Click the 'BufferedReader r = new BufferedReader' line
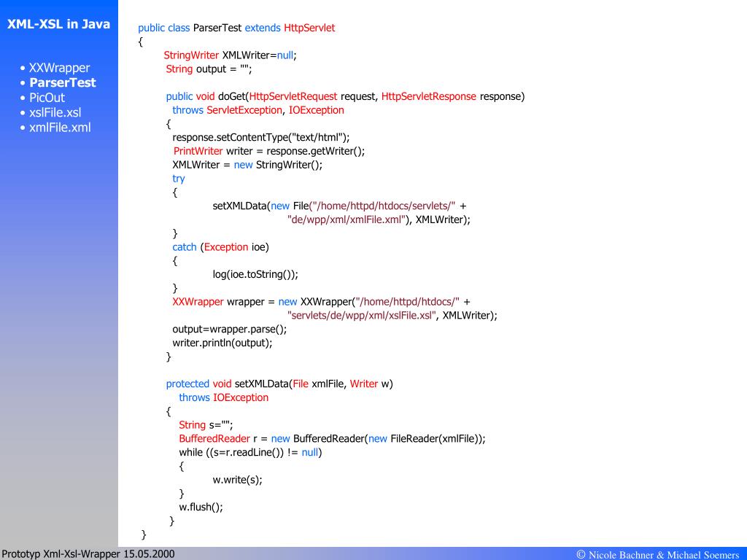747x560 pixels. point(332,438)
